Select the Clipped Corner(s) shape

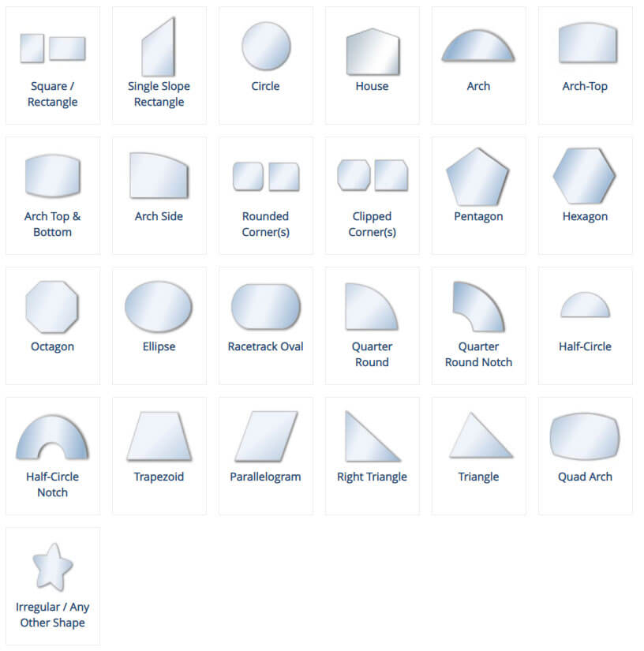pos(373,175)
